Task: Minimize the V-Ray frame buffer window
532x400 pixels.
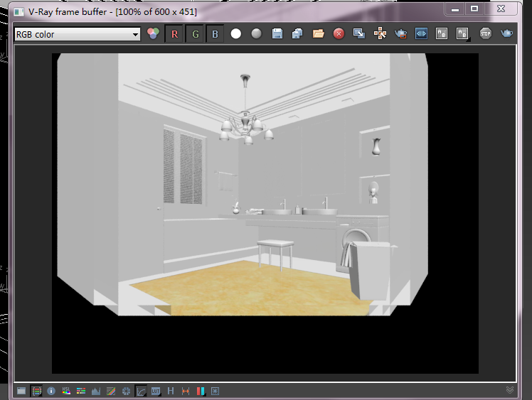Action: [455, 9]
